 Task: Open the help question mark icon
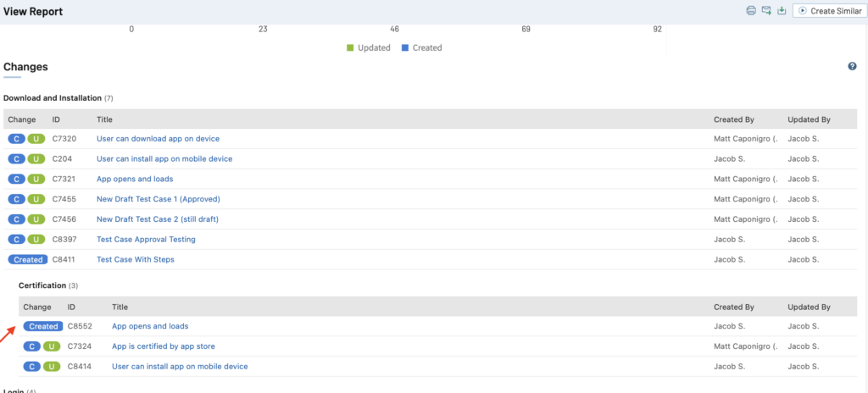852,66
